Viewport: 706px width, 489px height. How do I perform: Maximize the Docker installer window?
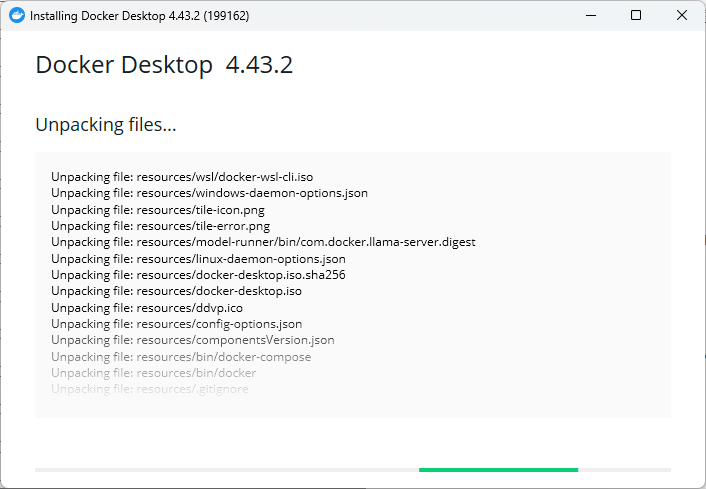tap(636, 16)
